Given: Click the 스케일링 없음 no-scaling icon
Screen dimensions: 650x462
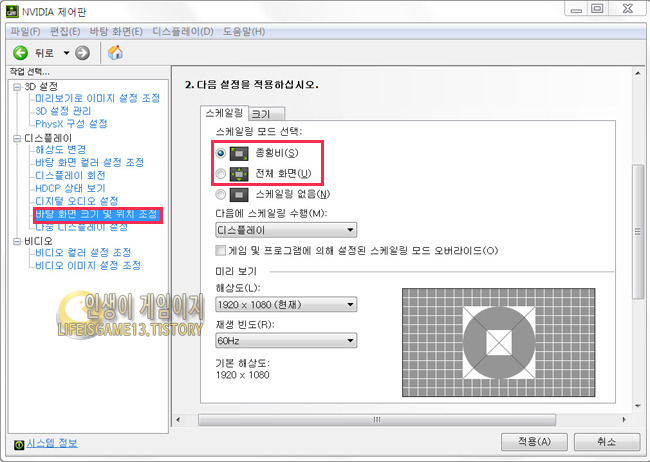Looking at the screenshot, I should 239,195.
